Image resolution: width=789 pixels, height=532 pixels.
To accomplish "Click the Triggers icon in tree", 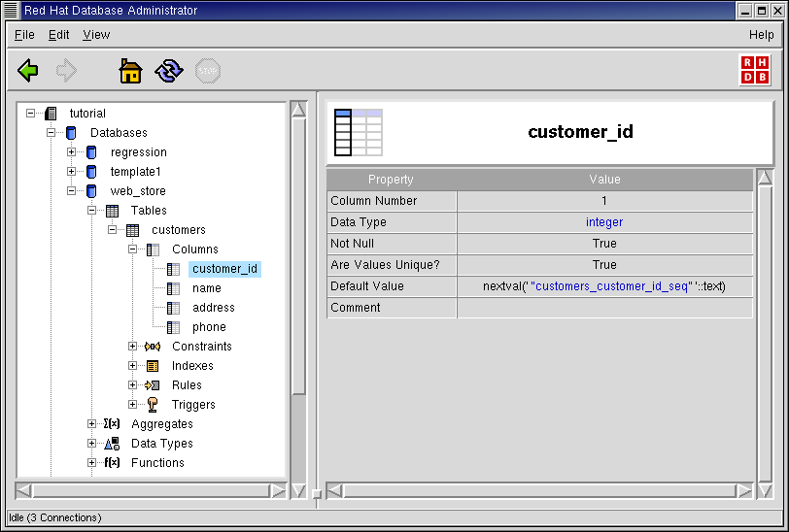I will 153,405.
